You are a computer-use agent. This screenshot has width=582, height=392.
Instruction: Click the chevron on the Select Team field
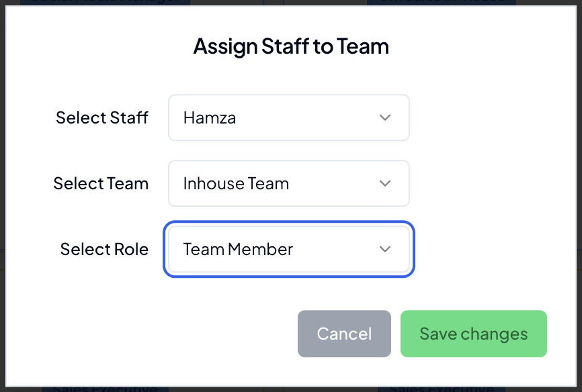385,183
